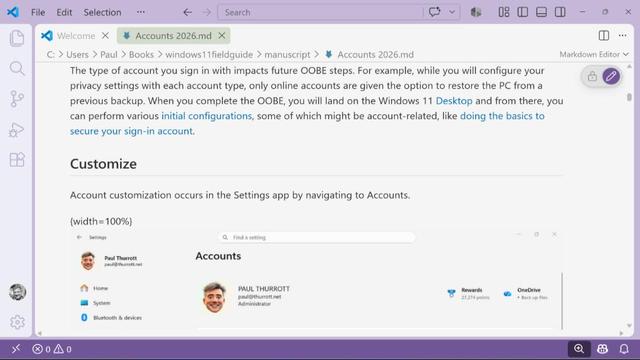Screen dimensions: 640x360
Task: Close the Accounts 2026.md tab
Action: coord(222,36)
